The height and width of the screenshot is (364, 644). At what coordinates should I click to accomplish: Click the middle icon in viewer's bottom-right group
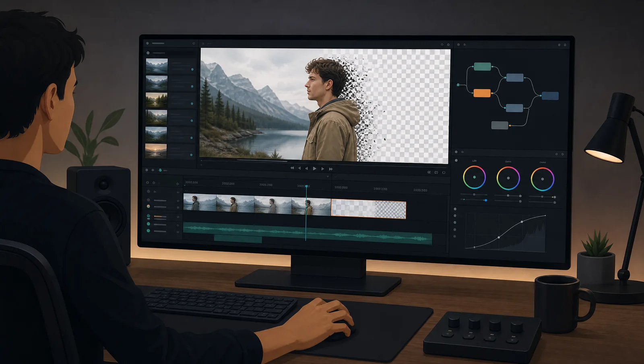436,173
